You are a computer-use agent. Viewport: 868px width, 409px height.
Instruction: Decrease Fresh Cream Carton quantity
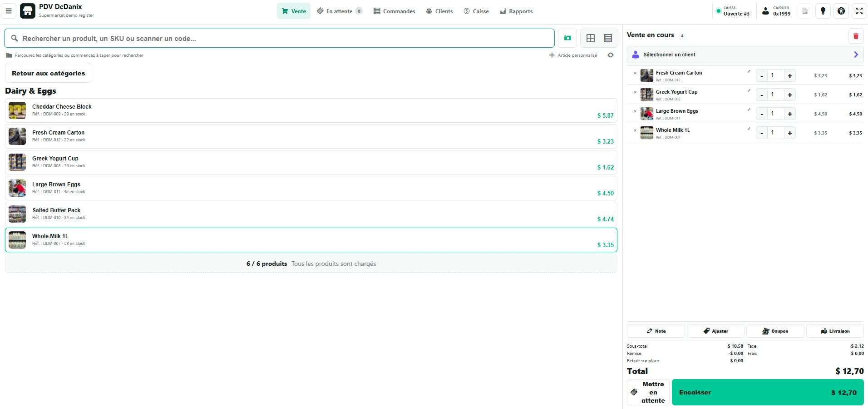click(761, 76)
